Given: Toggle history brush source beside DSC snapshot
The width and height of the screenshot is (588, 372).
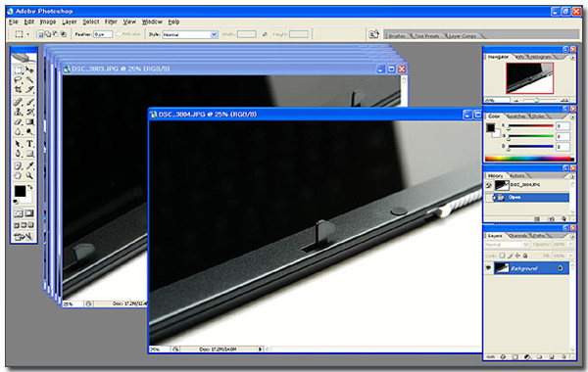Looking at the screenshot, I should pyautogui.click(x=489, y=185).
